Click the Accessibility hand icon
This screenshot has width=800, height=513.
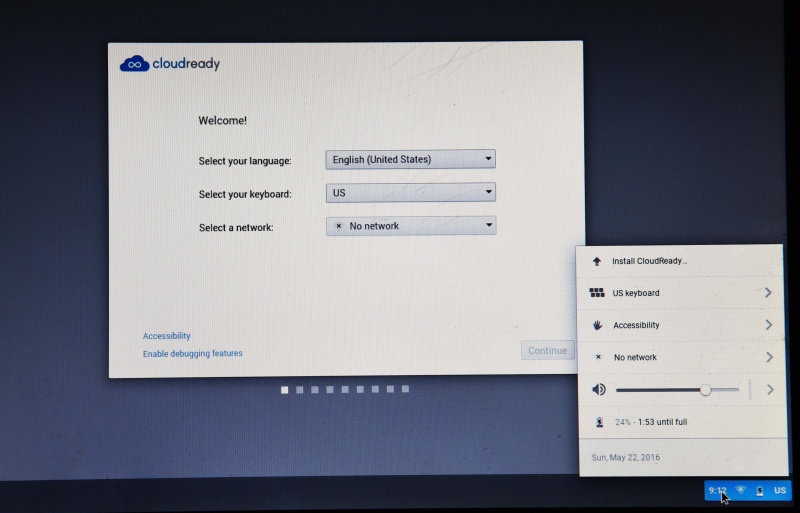click(x=597, y=325)
